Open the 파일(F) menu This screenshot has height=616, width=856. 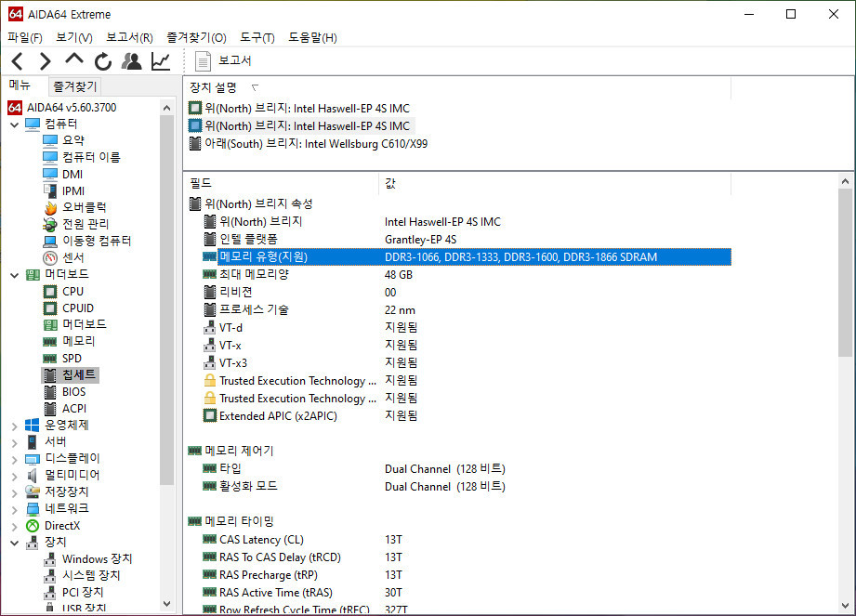(x=25, y=38)
